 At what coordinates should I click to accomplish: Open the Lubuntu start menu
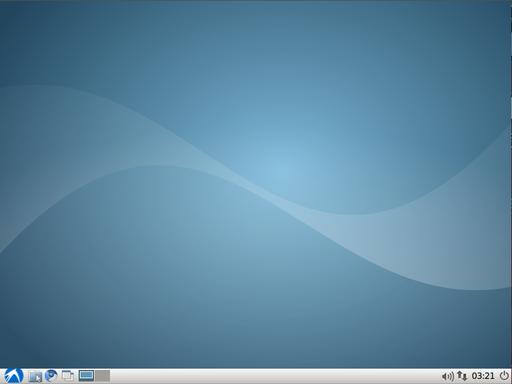[x=14, y=376]
